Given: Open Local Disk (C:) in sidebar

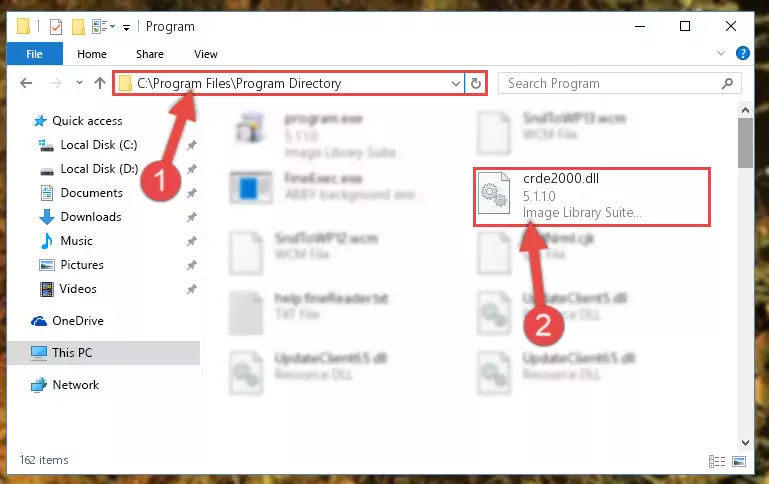Looking at the screenshot, I should pos(99,145).
